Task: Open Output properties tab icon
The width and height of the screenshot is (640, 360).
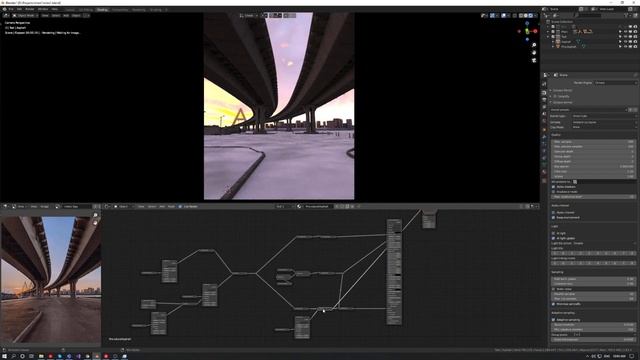Action: coord(544,100)
